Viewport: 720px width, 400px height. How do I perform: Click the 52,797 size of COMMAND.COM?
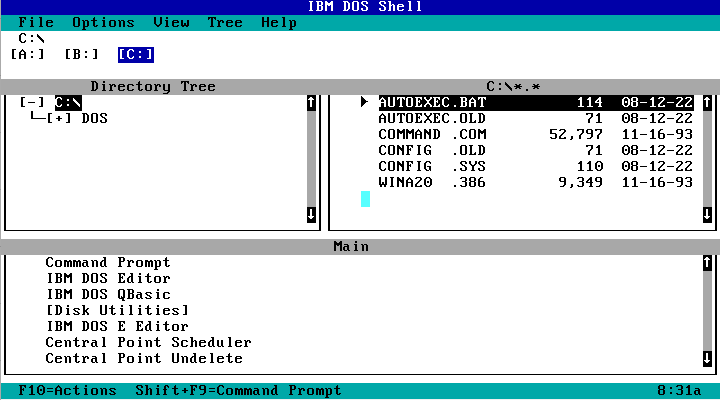click(576, 135)
